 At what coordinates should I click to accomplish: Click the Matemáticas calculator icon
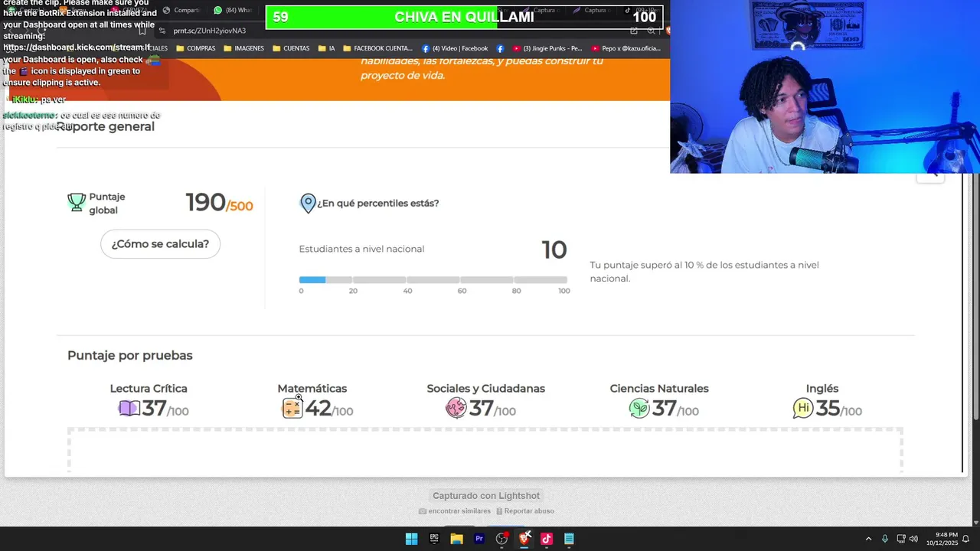[x=292, y=408]
